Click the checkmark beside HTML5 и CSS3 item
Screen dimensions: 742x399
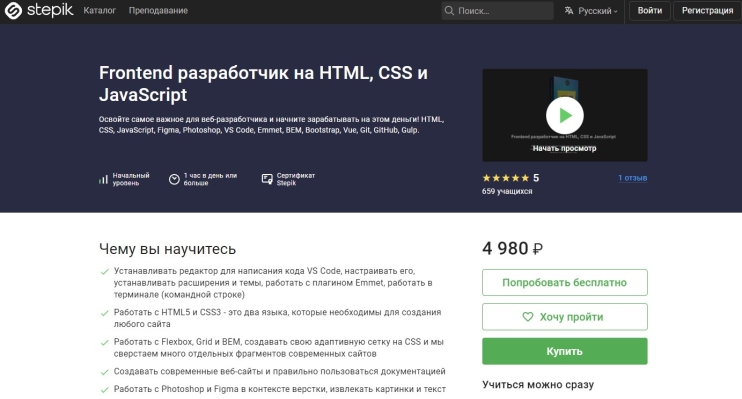point(105,313)
